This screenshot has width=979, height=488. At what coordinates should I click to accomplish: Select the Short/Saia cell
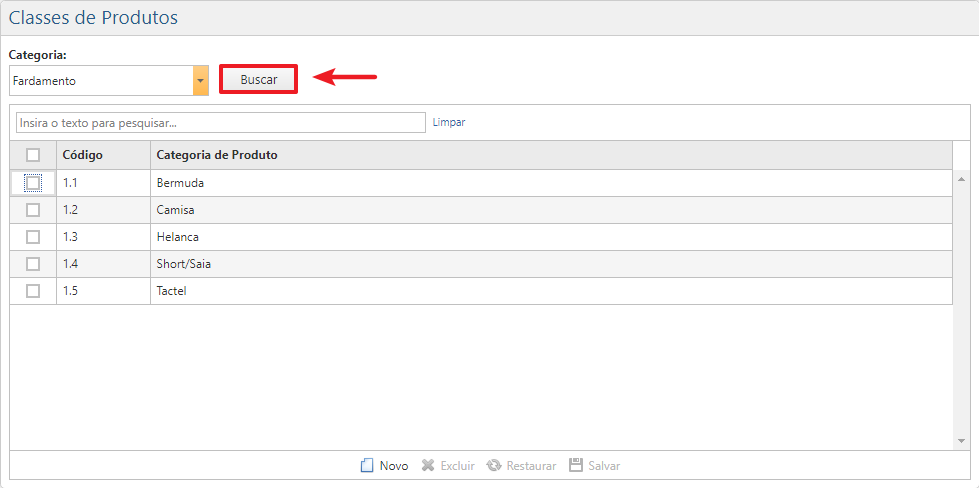pyautogui.click(x=551, y=264)
